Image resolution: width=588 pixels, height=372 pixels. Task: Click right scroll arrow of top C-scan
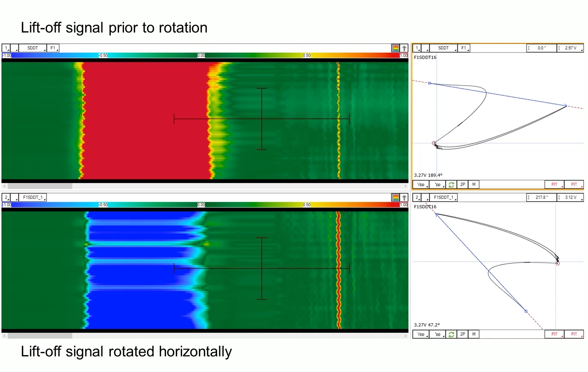click(405, 186)
